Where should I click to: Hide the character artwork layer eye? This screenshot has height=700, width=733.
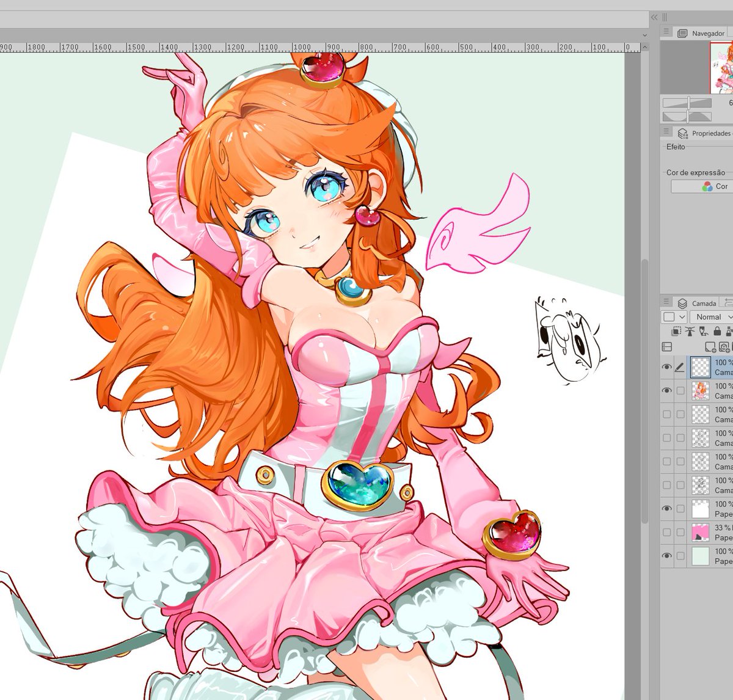tap(667, 390)
